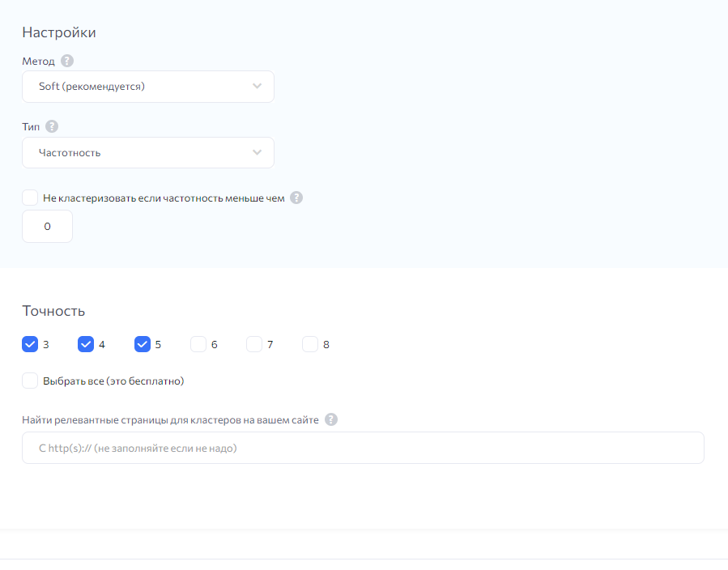Check precision level 8

click(x=309, y=344)
